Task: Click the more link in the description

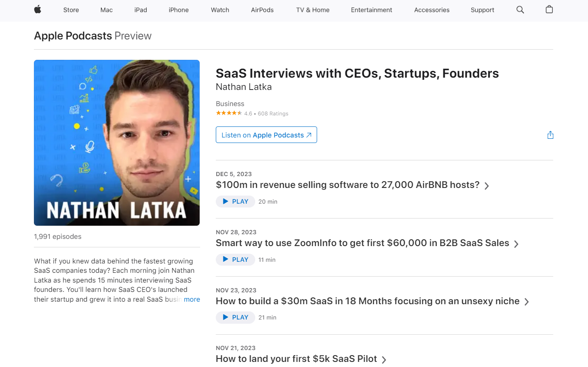Action: 192,299
